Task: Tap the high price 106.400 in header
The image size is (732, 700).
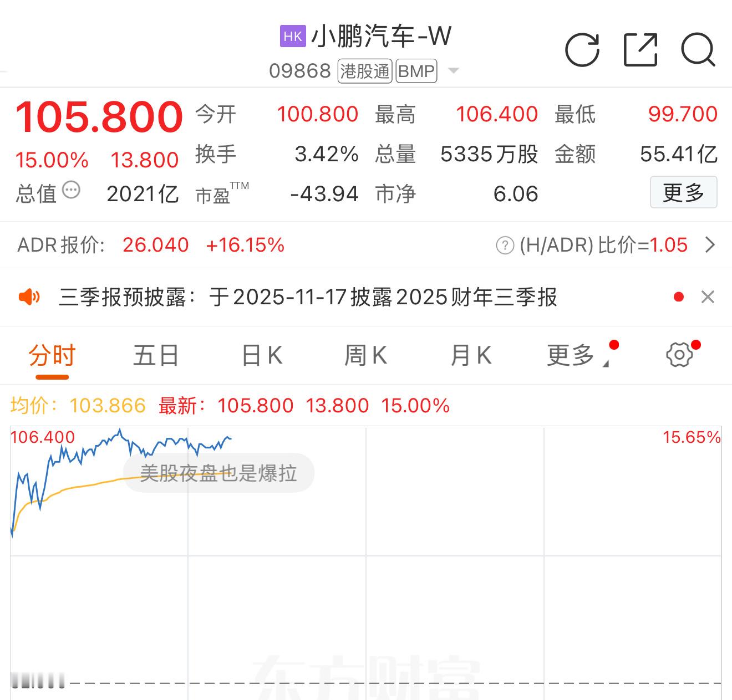Action: tap(497, 114)
